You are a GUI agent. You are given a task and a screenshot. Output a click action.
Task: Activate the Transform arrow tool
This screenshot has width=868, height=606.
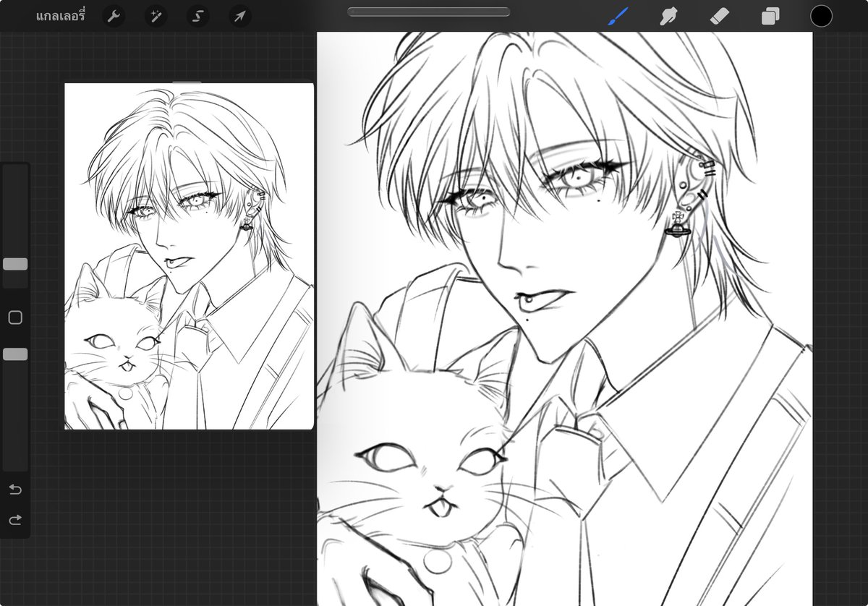[x=239, y=16]
